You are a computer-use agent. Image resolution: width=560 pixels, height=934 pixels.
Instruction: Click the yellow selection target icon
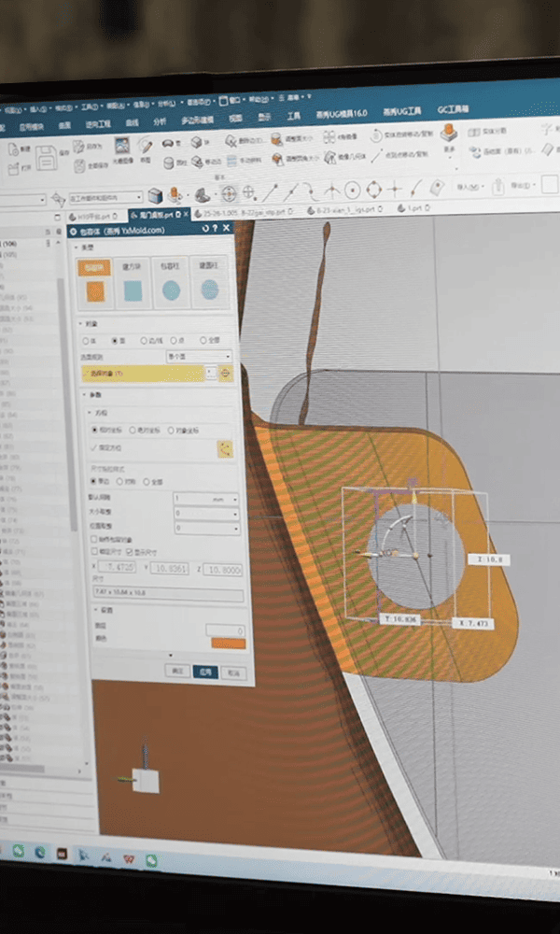[x=226, y=374]
